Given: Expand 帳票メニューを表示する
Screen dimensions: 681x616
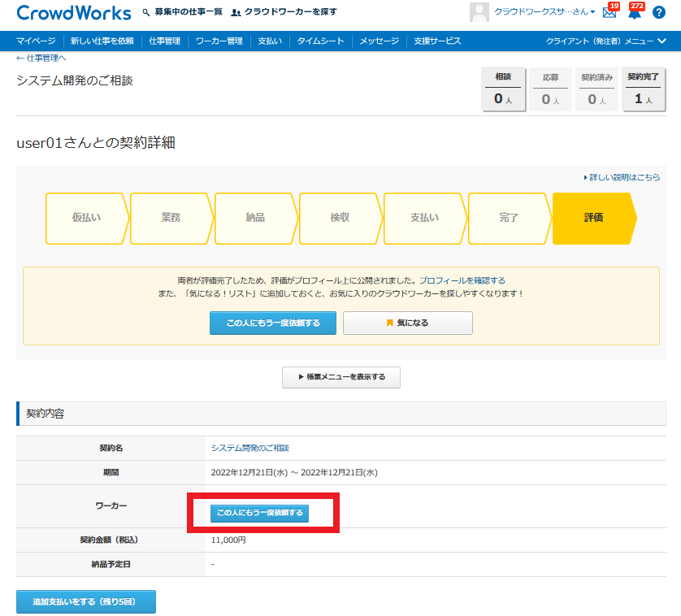Looking at the screenshot, I should coord(340,377).
